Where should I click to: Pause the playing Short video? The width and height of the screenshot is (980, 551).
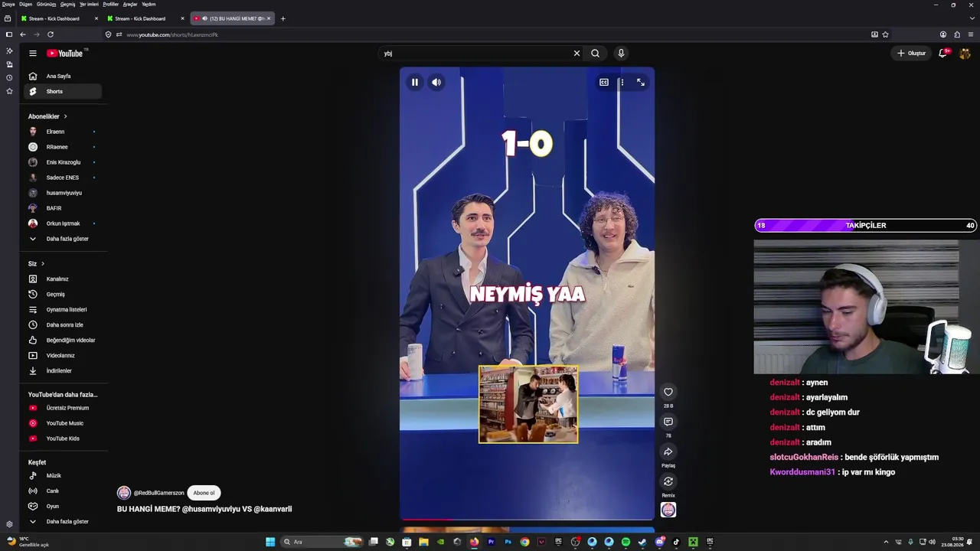[414, 82]
